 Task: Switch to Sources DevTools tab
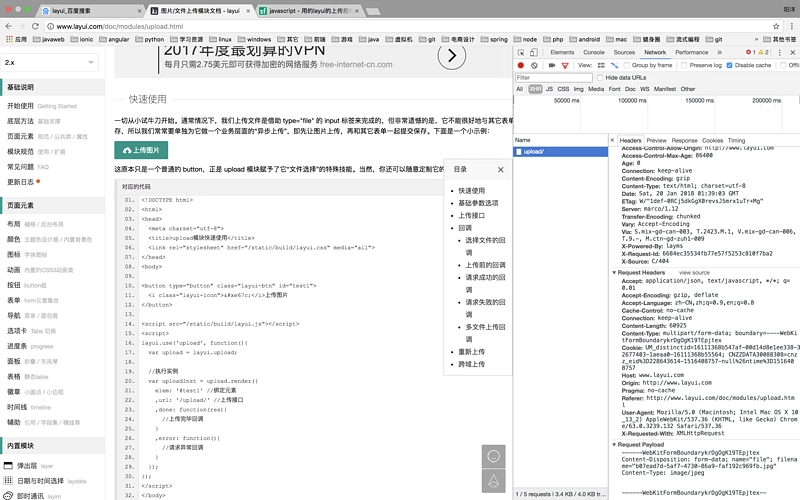click(624, 53)
